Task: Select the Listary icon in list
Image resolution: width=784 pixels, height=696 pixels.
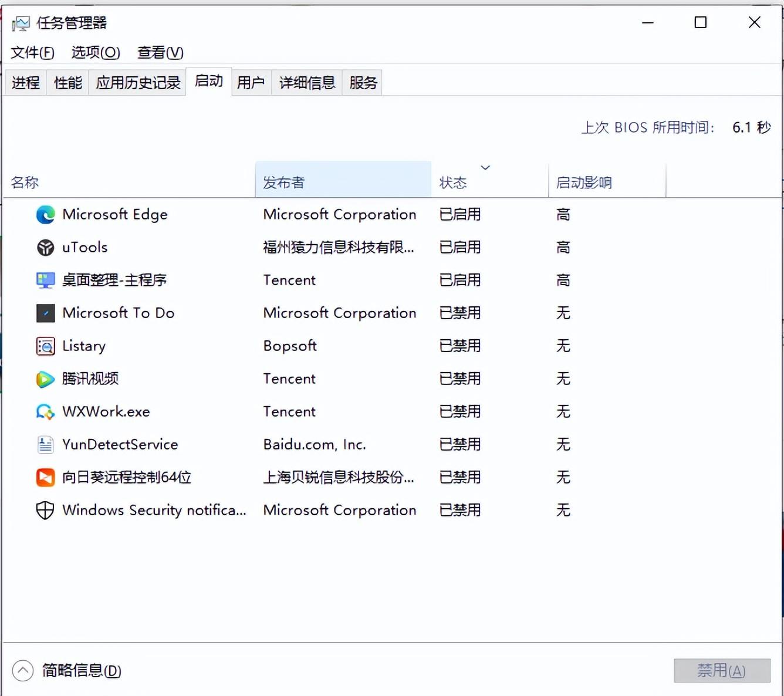Action: pos(45,346)
